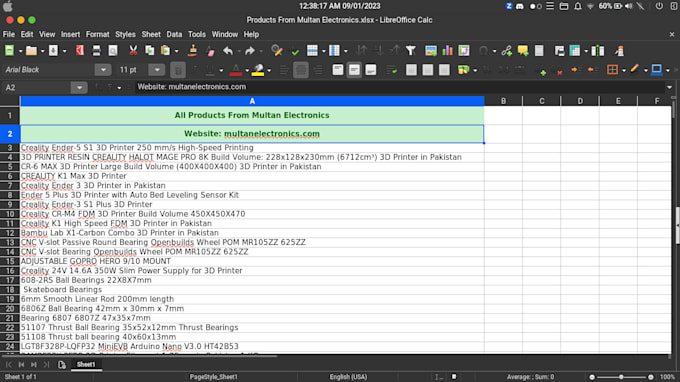The image size is (680, 382).
Task: Expand the formula bar
Action: (670, 87)
